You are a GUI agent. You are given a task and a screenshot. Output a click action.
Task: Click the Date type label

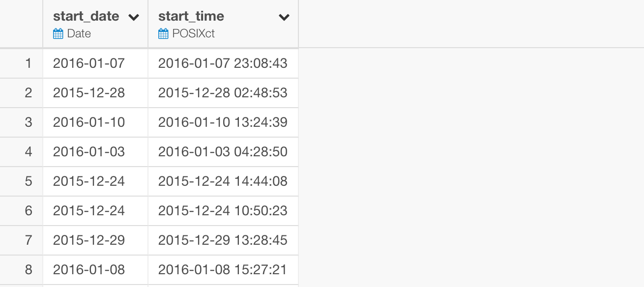point(79,34)
